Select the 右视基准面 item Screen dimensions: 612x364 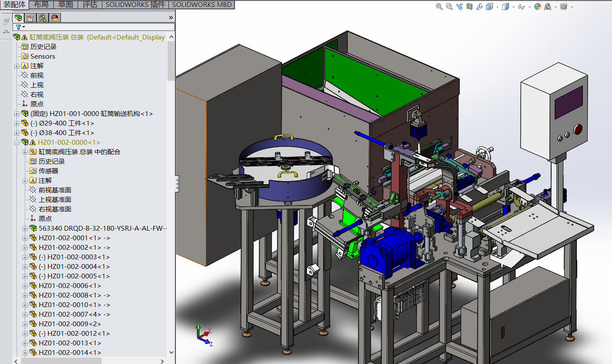coord(55,209)
